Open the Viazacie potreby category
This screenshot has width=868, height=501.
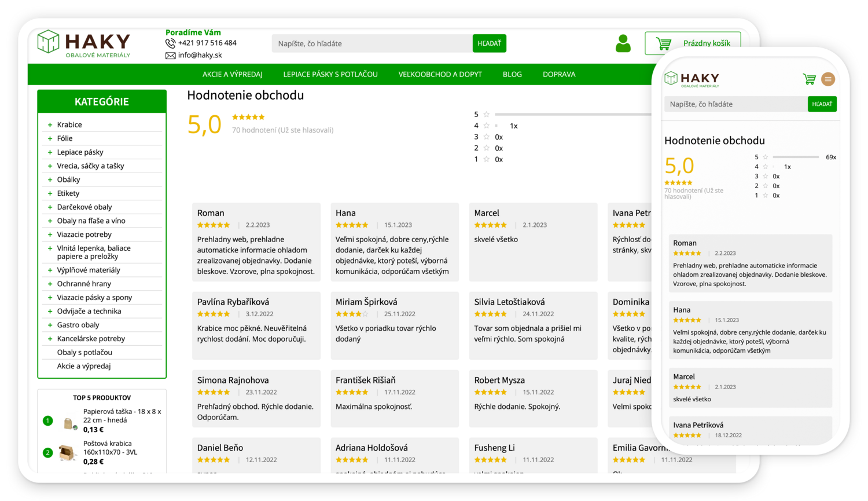click(84, 235)
